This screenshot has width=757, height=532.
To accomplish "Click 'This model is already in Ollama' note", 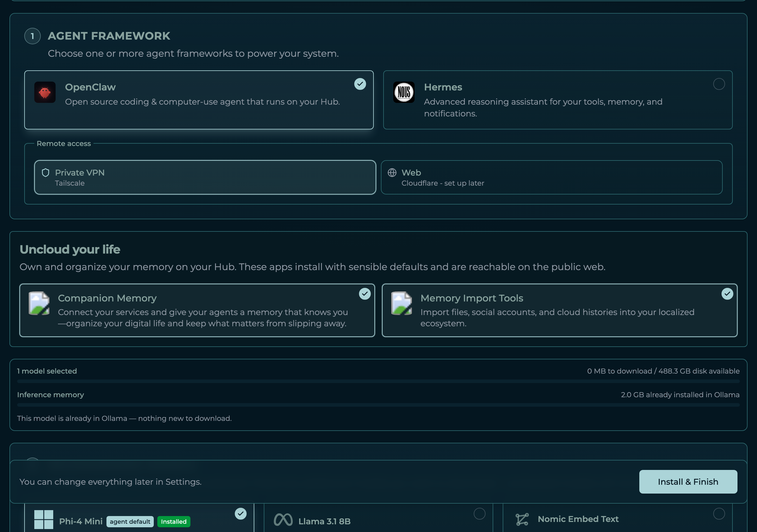I will coord(124,418).
